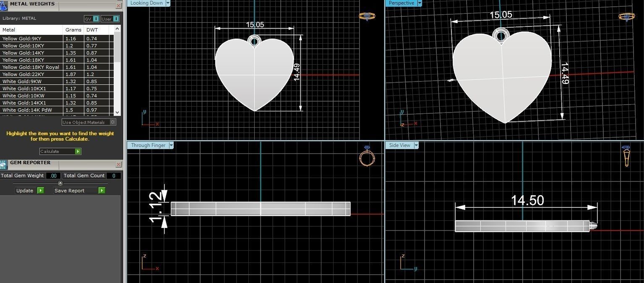Click 15.05 dimension in Looking Down view

click(255, 25)
